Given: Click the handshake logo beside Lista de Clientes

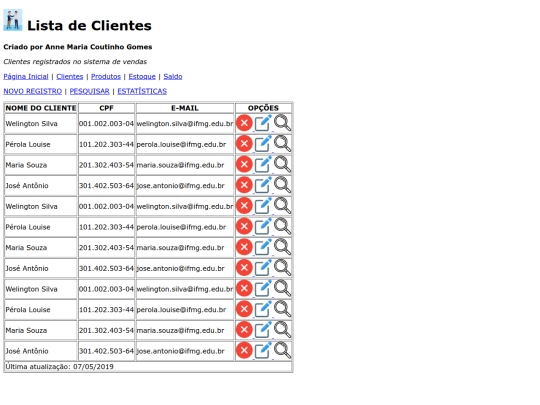Looking at the screenshot, I should (x=13, y=20).
